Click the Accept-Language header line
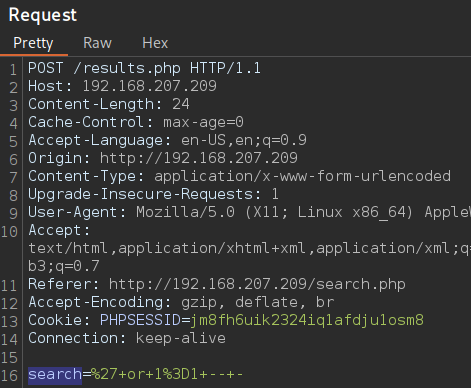Image resolution: width=471 pixels, height=388 pixels. click(167, 140)
